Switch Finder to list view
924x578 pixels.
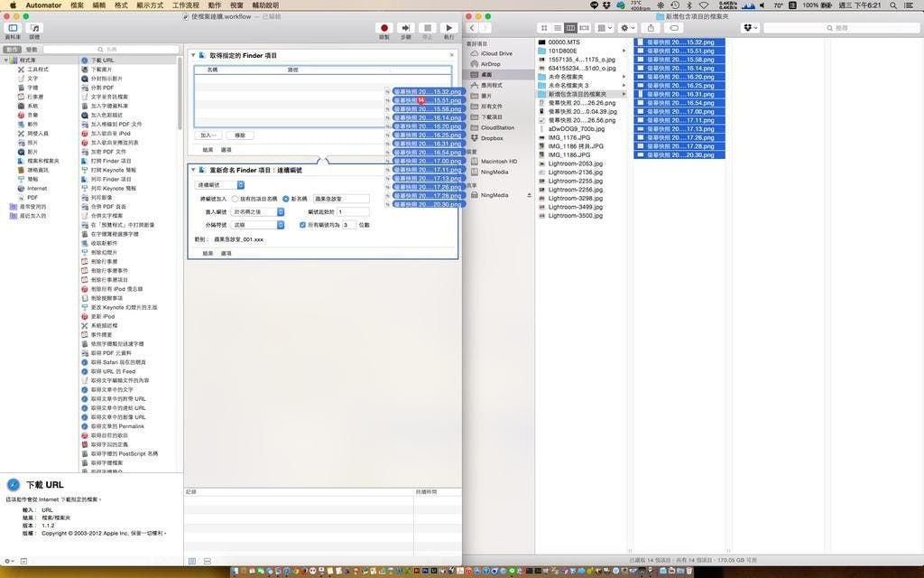click(x=557, y=28)
